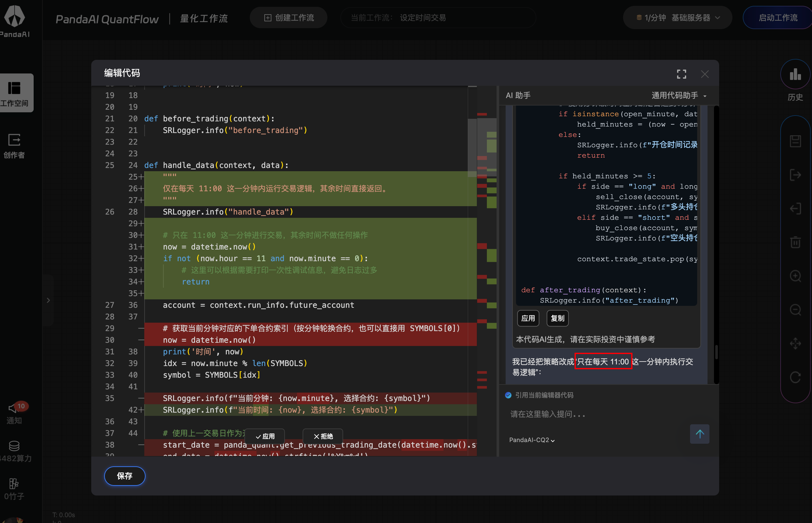Viewport: 812px width, 523px height.
Task: Click the line 'idx = now.minute % len(SYMBOLS)'
Action: [x=235, y=363]
